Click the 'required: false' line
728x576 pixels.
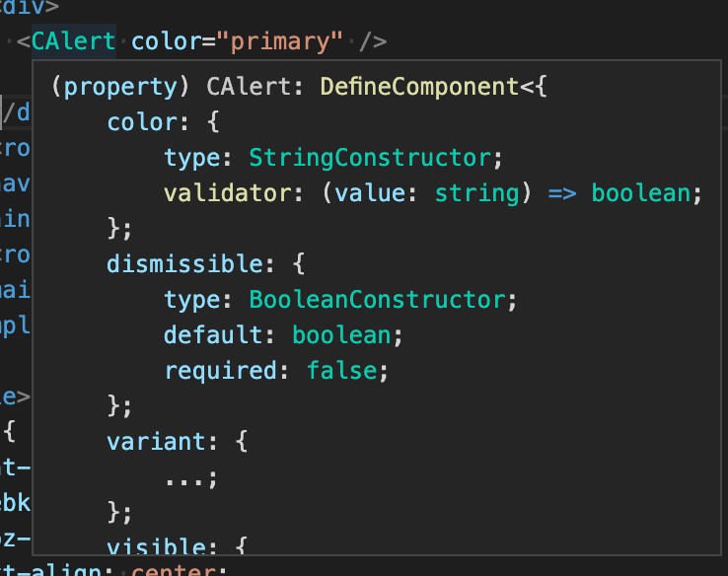point(276,371)
